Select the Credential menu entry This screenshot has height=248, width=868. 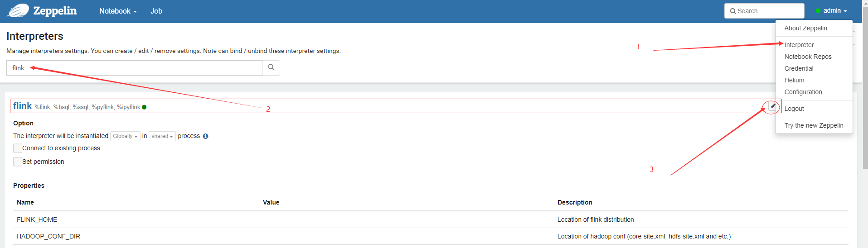coord(799,68)
